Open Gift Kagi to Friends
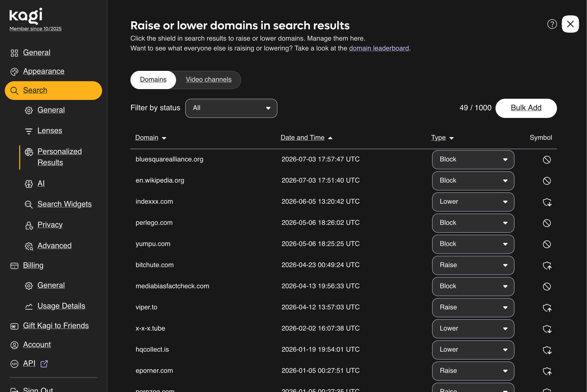 pyautogui.click(x=56, y=326)
